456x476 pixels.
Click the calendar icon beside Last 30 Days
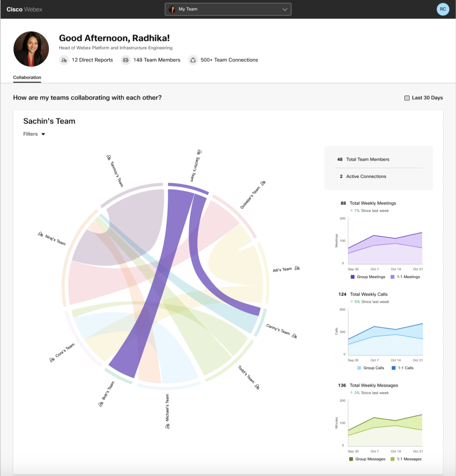tap(407, 98)
